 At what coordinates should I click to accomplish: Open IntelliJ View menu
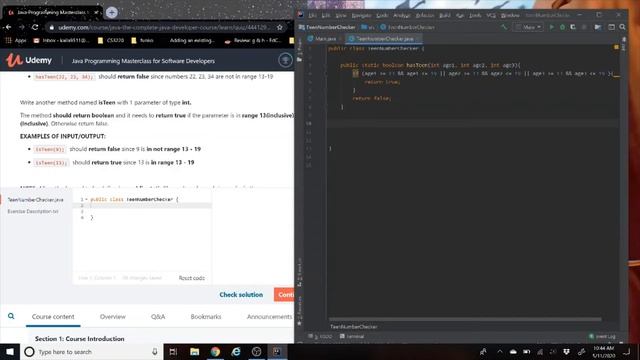click(341, 16)
